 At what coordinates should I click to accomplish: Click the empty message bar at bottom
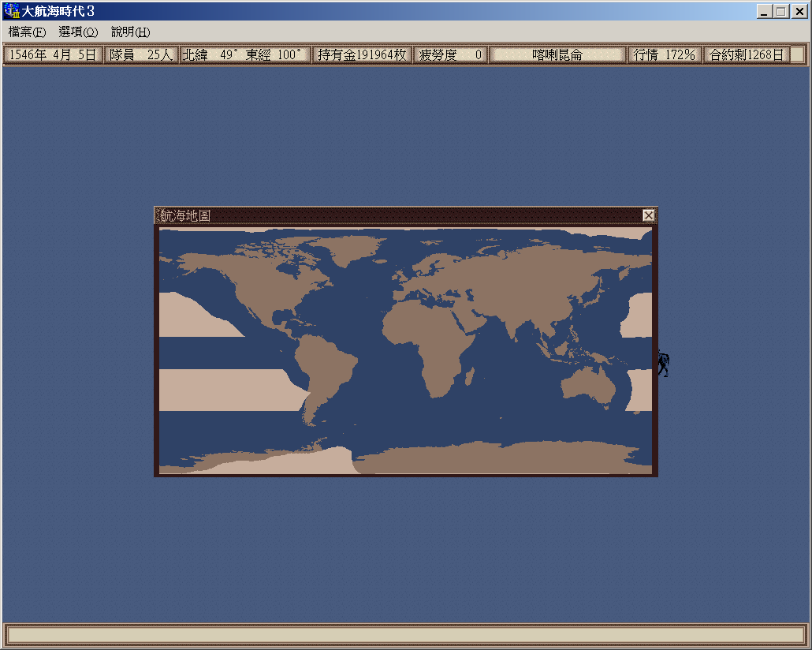tap(405, 635)
